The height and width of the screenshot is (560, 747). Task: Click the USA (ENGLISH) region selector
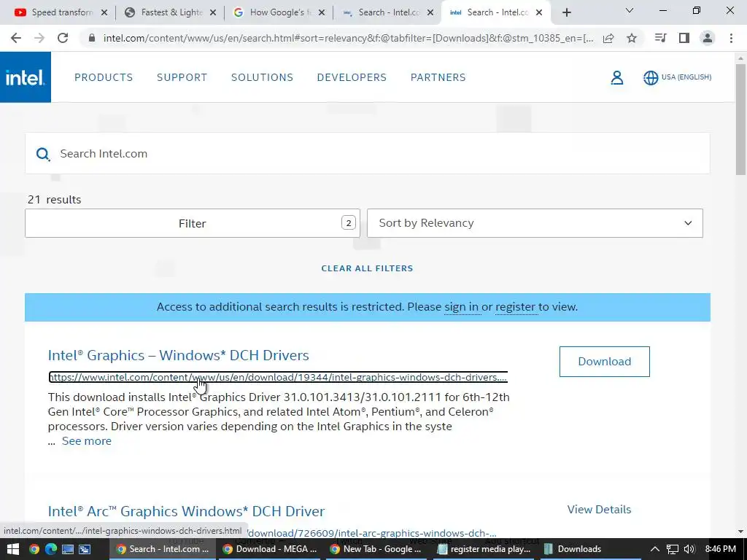pos(686,77)
